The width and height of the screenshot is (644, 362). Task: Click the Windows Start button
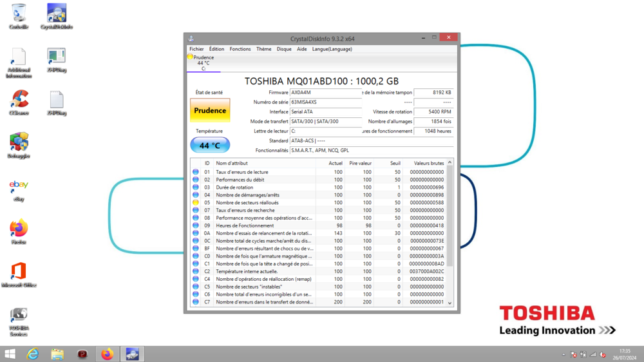10,354
